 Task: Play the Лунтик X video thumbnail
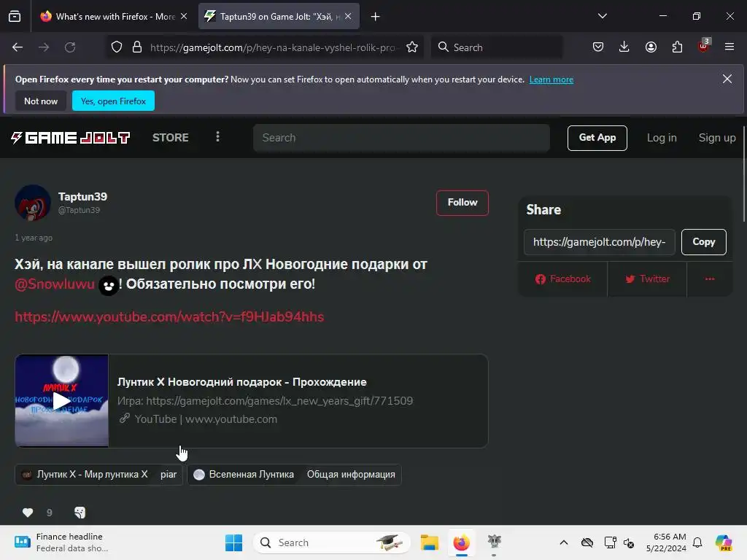pos(62,401)
